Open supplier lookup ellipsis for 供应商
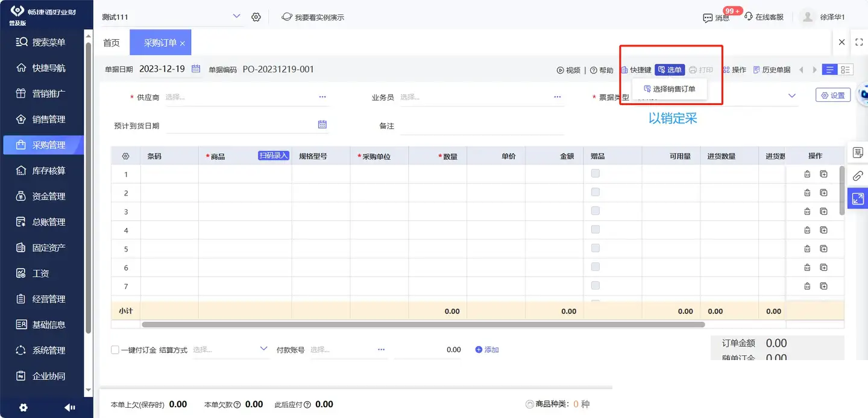This screenshot has width=868, height=418. click(322, 97)
